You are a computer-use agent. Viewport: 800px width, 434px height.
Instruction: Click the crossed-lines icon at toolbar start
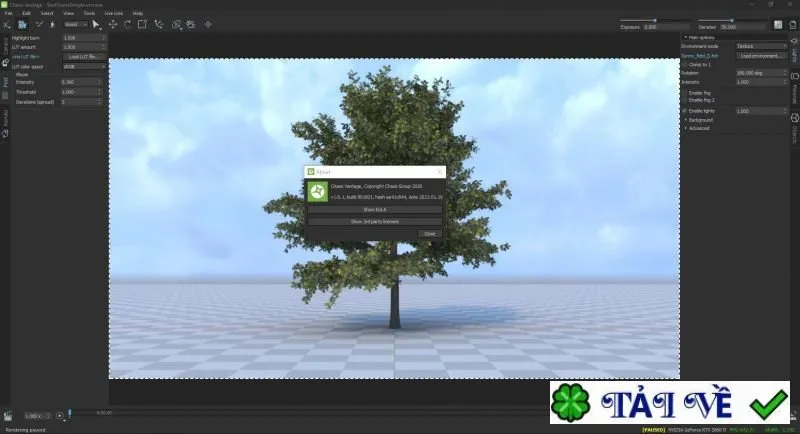[7, 24]
